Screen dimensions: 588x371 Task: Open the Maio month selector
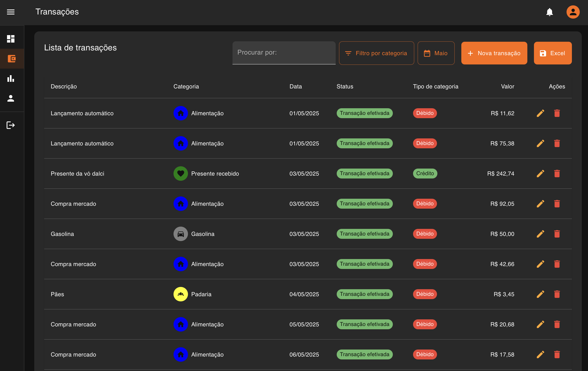point(436,53)
